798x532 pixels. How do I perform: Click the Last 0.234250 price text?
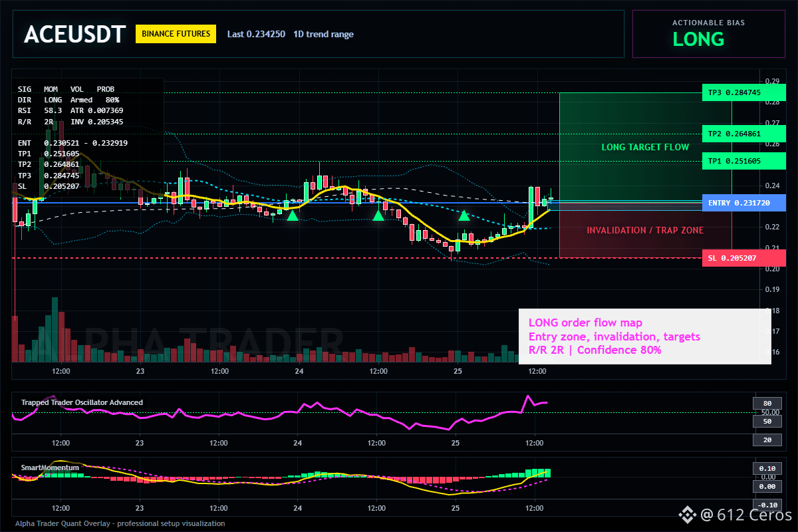pos(256,35)
